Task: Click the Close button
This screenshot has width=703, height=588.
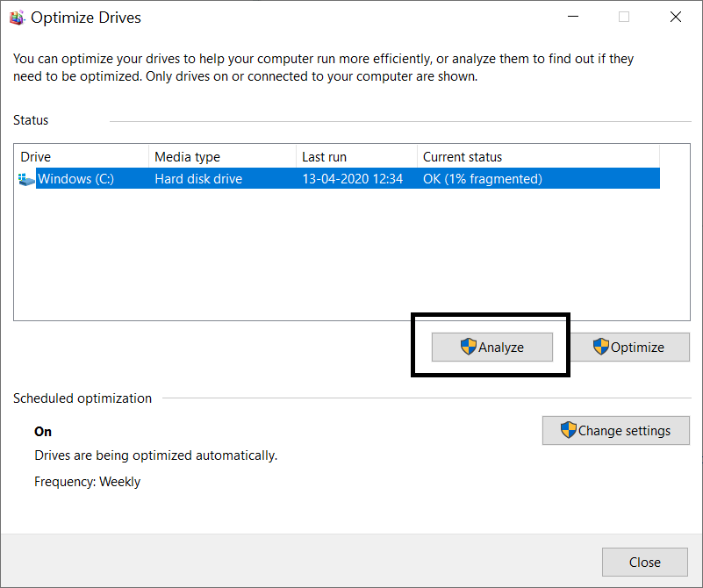Action: (x=644, y=562)
